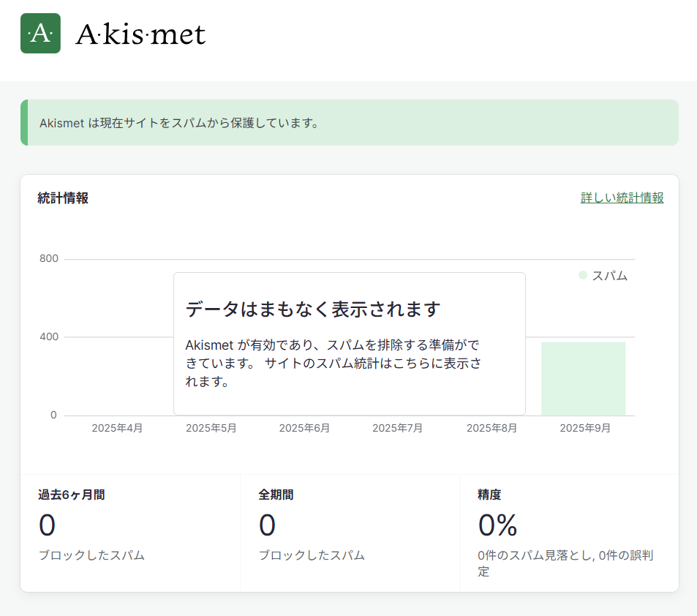Click the 2025年6月 axis label
This screenshot has height=616, width=697.
[304, 428]
